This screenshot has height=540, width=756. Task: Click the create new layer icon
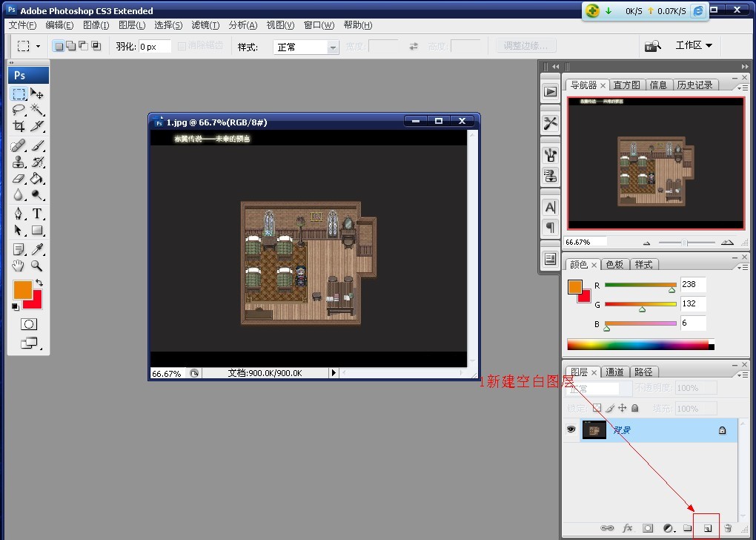[x=707, y=528]
